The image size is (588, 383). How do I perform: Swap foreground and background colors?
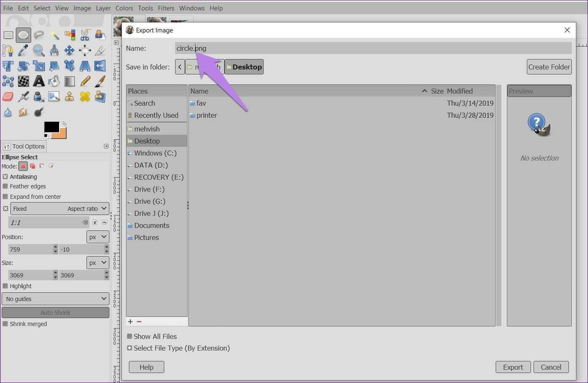pos(63,124)
